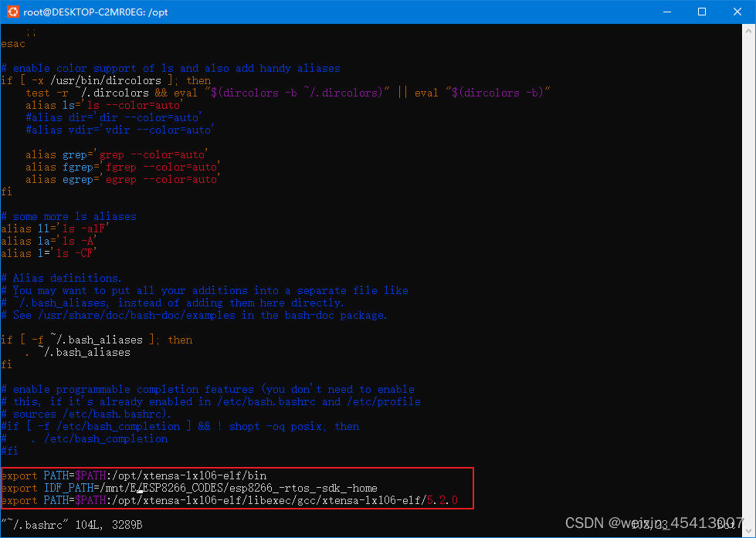Viewport: 756px width, 538px height.
Task: Click the line alias ll='ls -alF'
Action: (x=53, y=228)
